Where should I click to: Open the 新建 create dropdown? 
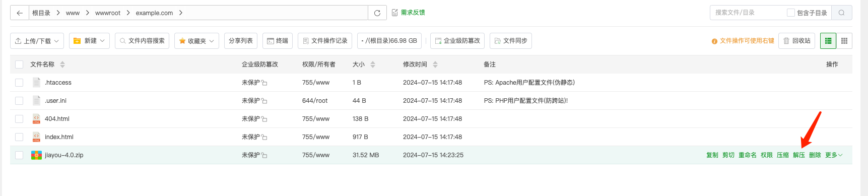pos(89,41)
